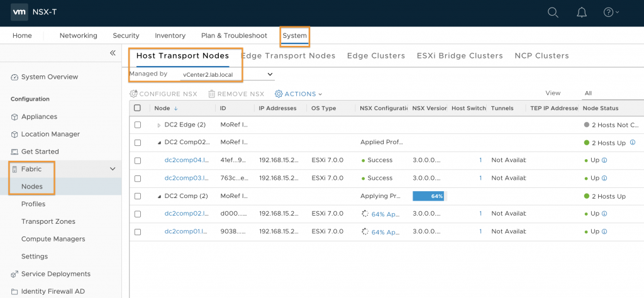Viewport: 644px width, 298px height.
Task: Click the VMware vm logo
Action: [19, 12]
